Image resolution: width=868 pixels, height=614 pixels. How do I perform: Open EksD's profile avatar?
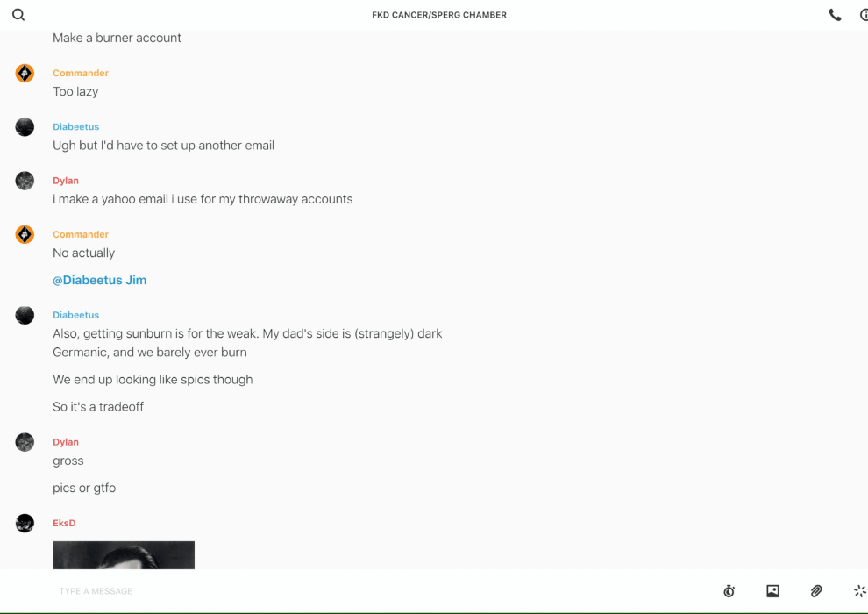[25, 523]
